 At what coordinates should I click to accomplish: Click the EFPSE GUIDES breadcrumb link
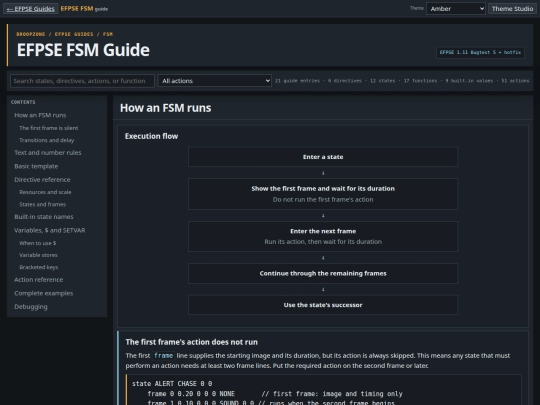(74, 34)
